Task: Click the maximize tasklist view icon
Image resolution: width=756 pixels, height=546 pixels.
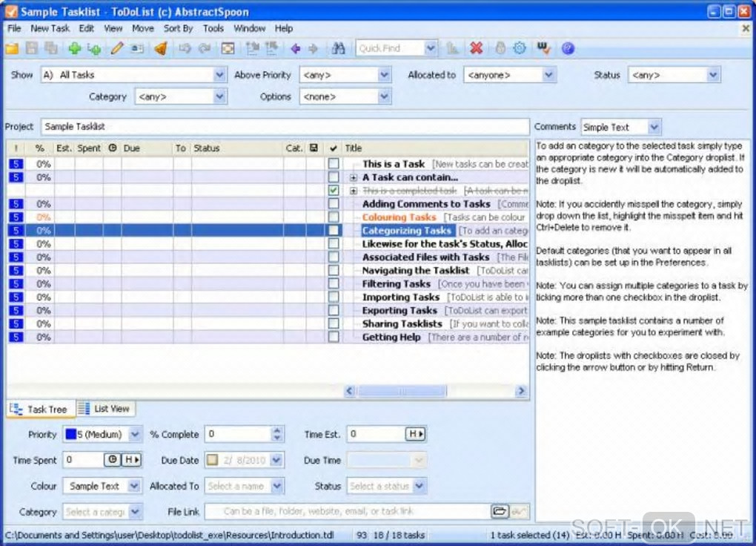Action: pyautogui.click(x=228, y=48)
